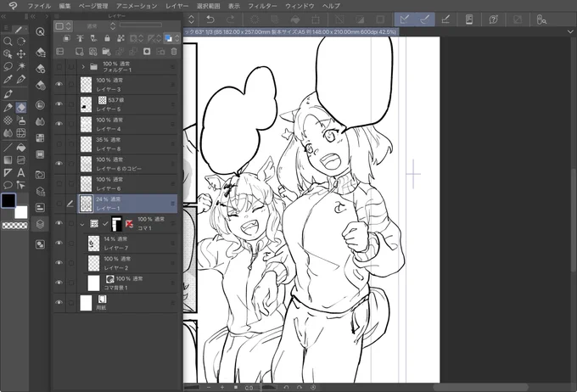Click the Redo arrow in command bar

coord(231,20)
